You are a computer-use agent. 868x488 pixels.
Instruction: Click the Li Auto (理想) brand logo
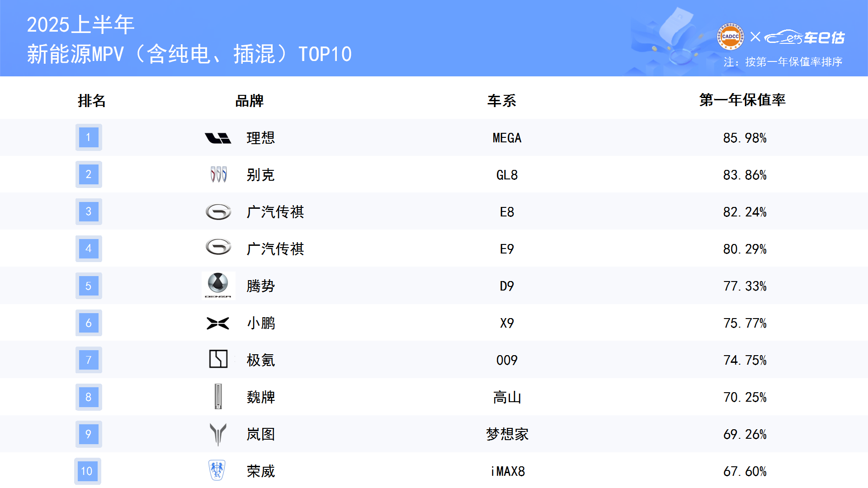218,138
